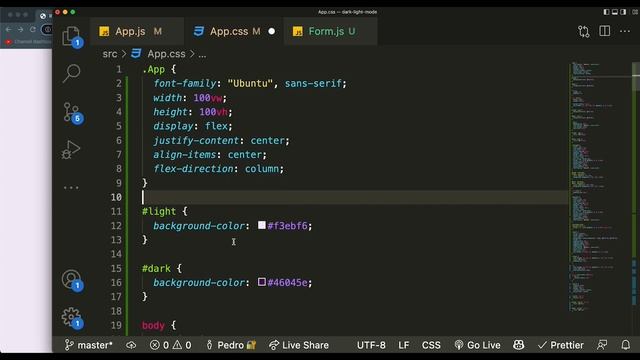Image resolution: width=640 pixels, height=360 pixels.
Task: Switch to the App.css tab
Action: point(233,31)
